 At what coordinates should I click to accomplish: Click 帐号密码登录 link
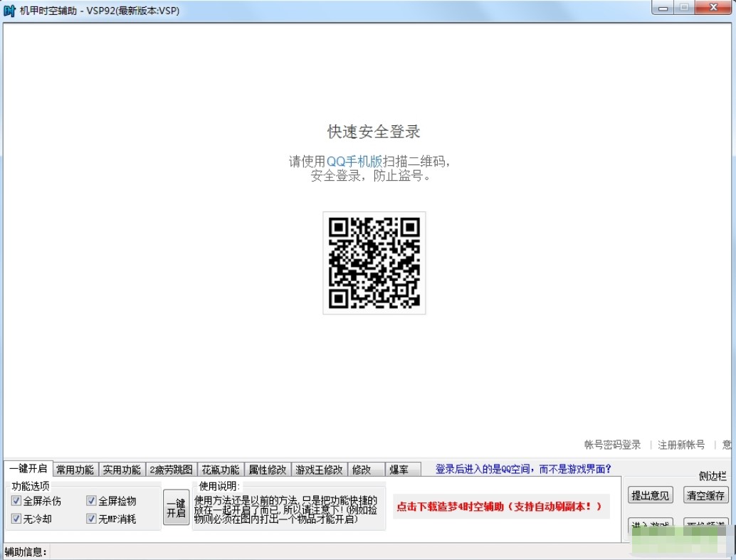612,445
